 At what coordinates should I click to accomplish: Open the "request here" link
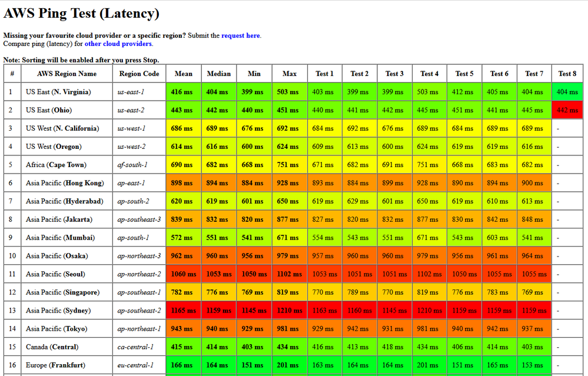(240, 35)
